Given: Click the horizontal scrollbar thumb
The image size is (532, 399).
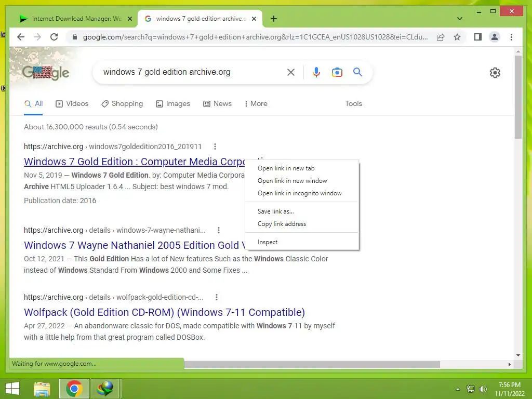Looking at the screenshot, I should point(312,364).
